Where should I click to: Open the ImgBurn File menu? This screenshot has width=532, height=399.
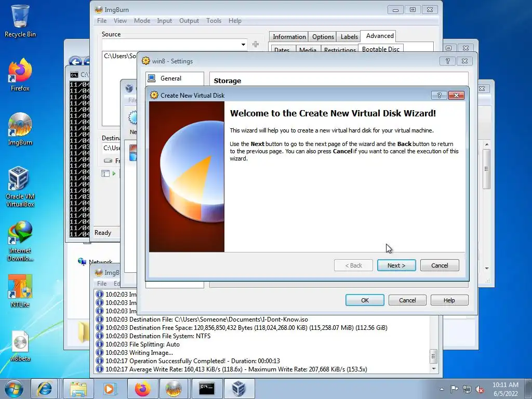click(102, 21)
